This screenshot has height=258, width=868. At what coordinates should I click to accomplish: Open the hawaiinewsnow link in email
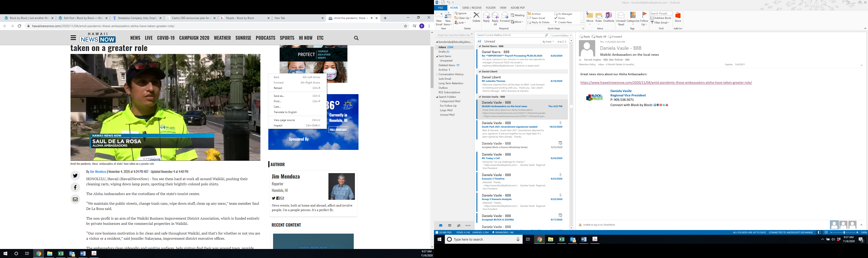point(666,82)
